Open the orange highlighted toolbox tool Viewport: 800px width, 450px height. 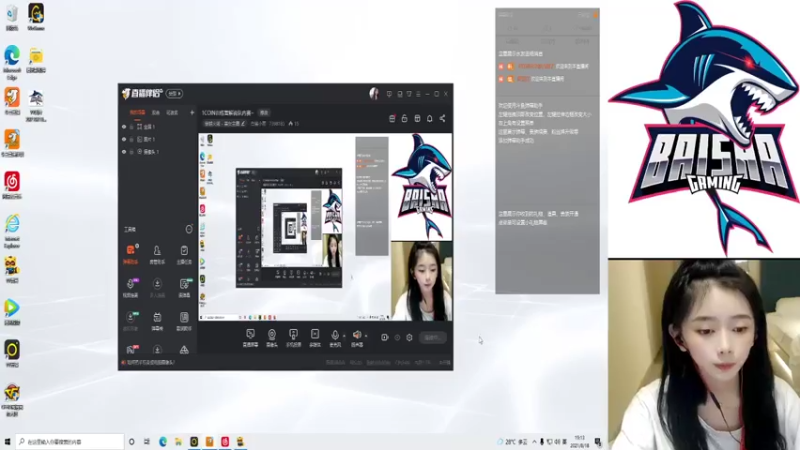131,254
